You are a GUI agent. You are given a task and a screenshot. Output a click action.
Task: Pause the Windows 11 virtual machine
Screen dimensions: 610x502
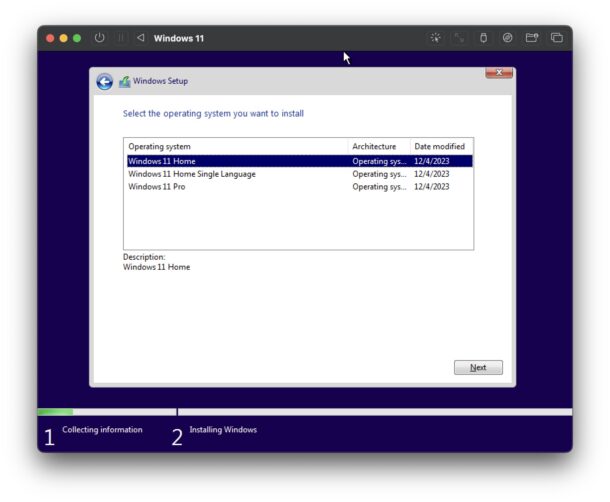(121, 38)
